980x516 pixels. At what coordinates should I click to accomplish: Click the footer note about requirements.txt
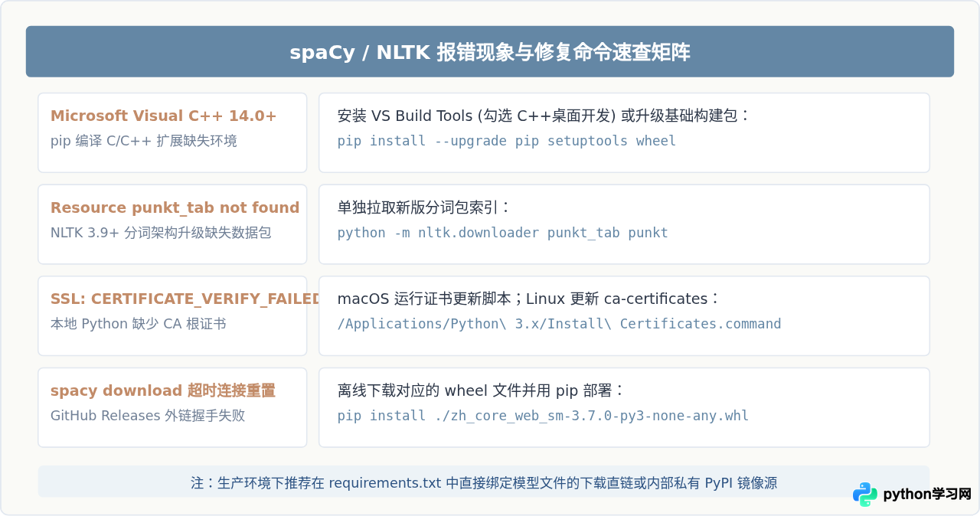(x=484, y=483)
